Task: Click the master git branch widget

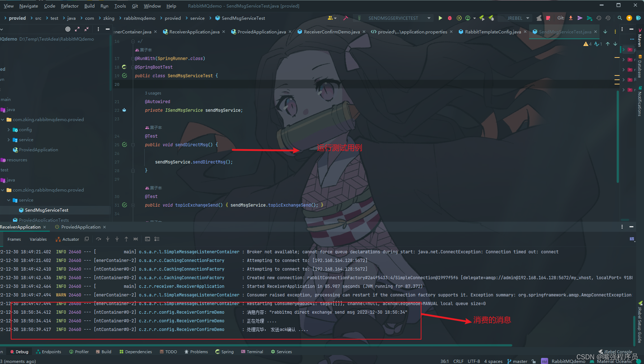Action: 517,361
